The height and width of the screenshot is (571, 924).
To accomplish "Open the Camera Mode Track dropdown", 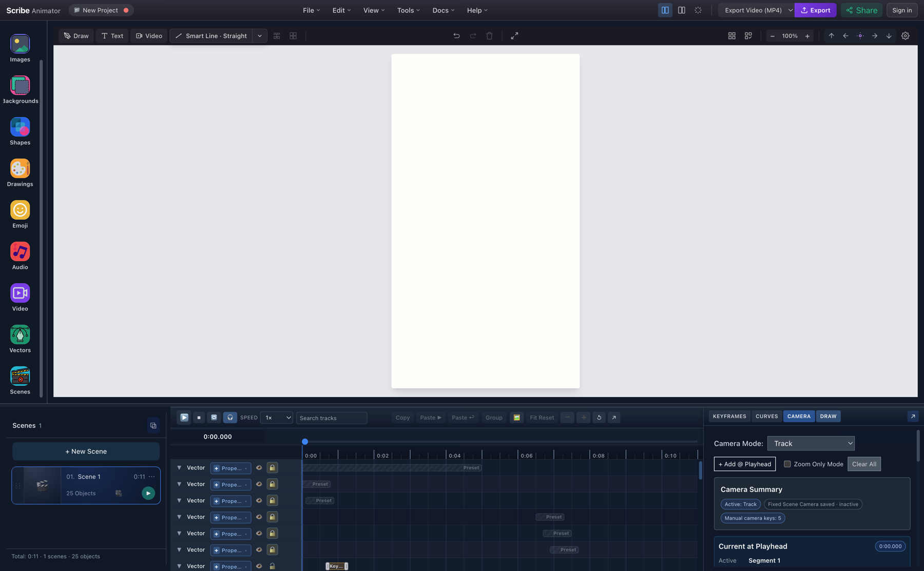I will (811, 443).
